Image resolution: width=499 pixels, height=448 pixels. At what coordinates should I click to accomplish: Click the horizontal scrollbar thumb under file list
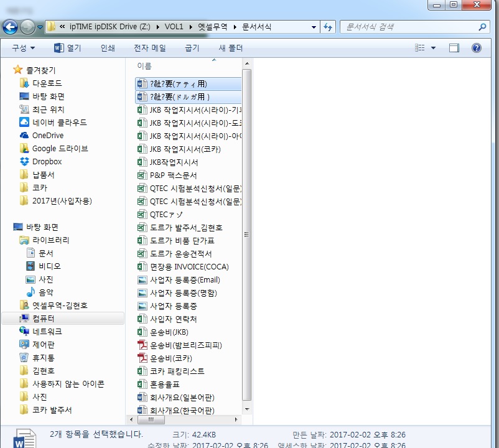point(151,419)
